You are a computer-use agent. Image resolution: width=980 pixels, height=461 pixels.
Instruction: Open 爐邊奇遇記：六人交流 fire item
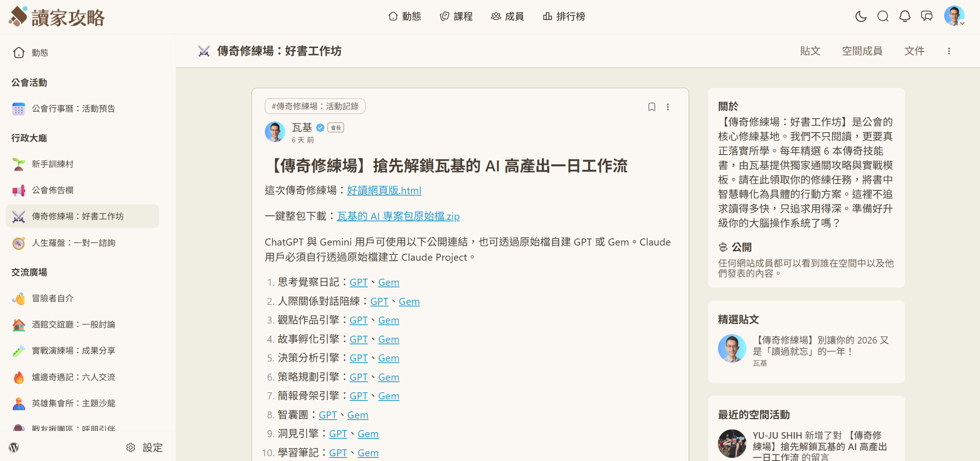click(83, 377)
